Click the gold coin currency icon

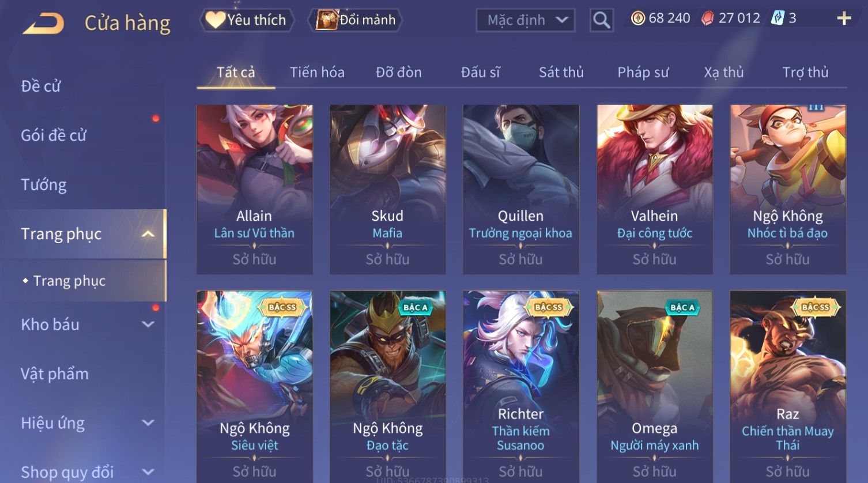click(x=637, y=18)
